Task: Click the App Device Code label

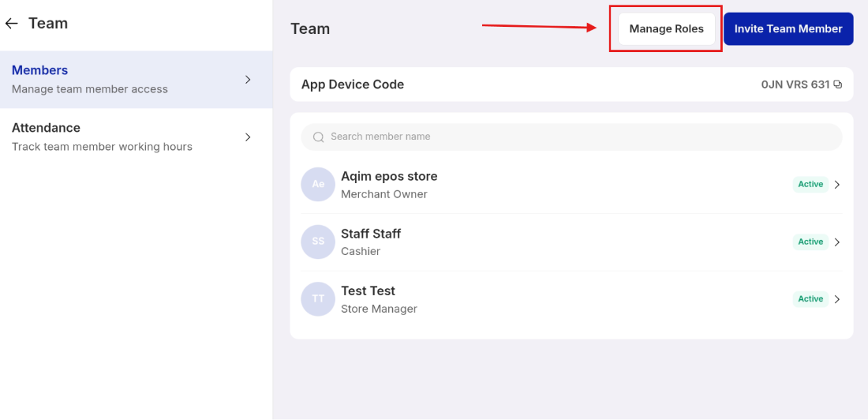Action: point(353,84)
